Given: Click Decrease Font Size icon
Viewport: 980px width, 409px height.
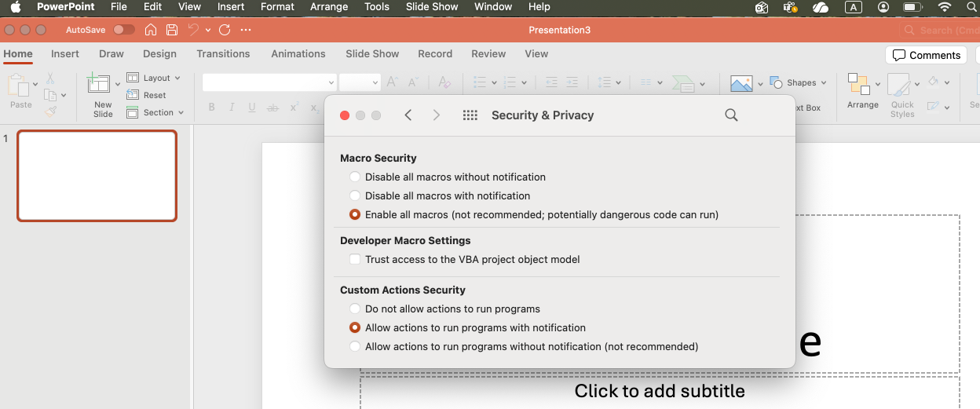Looking at the screenshot, I should point(414,82).
